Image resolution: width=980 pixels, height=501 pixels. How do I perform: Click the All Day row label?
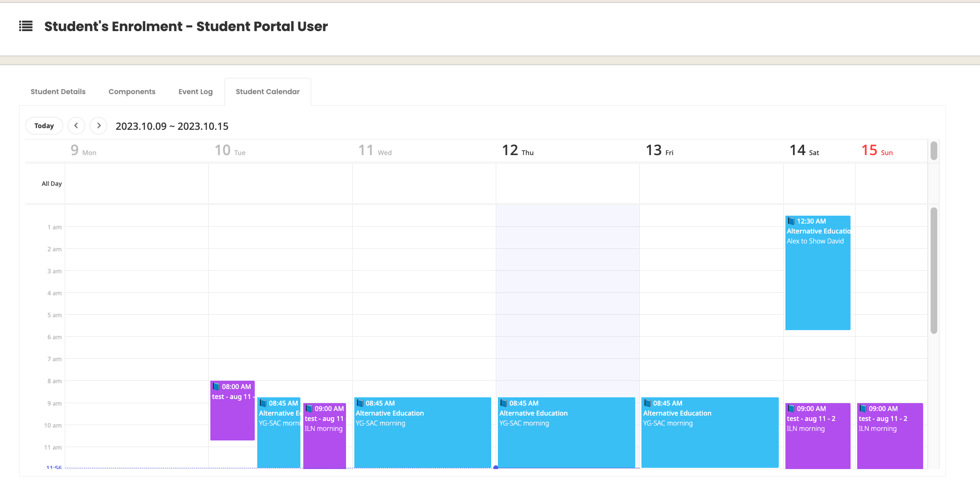[51, 183]
